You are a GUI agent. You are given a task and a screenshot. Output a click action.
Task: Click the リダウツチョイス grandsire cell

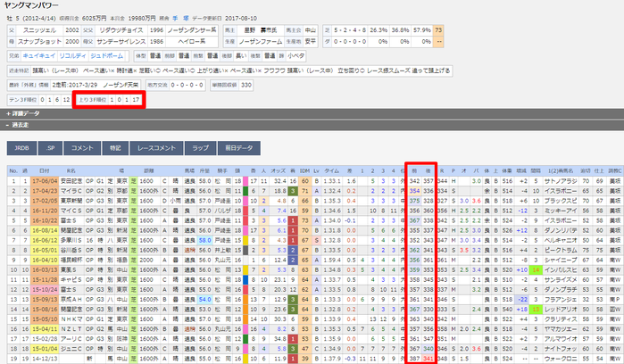coord(121,30)
